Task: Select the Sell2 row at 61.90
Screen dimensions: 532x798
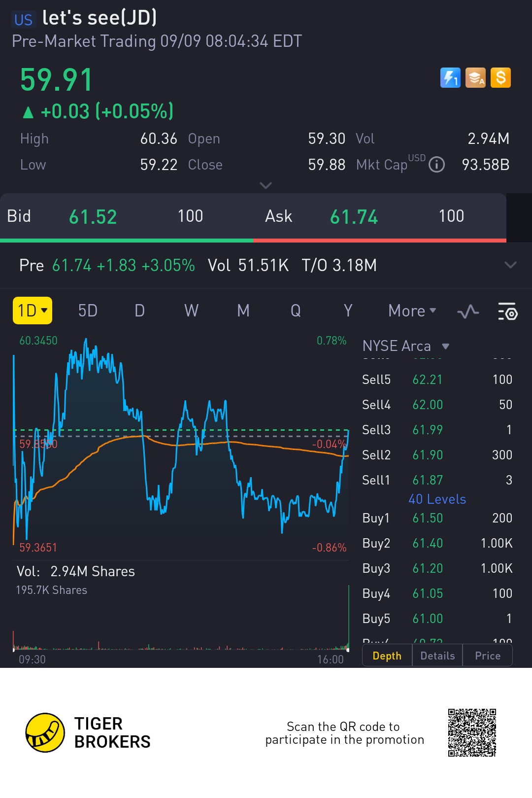Action: click(437, 455)
